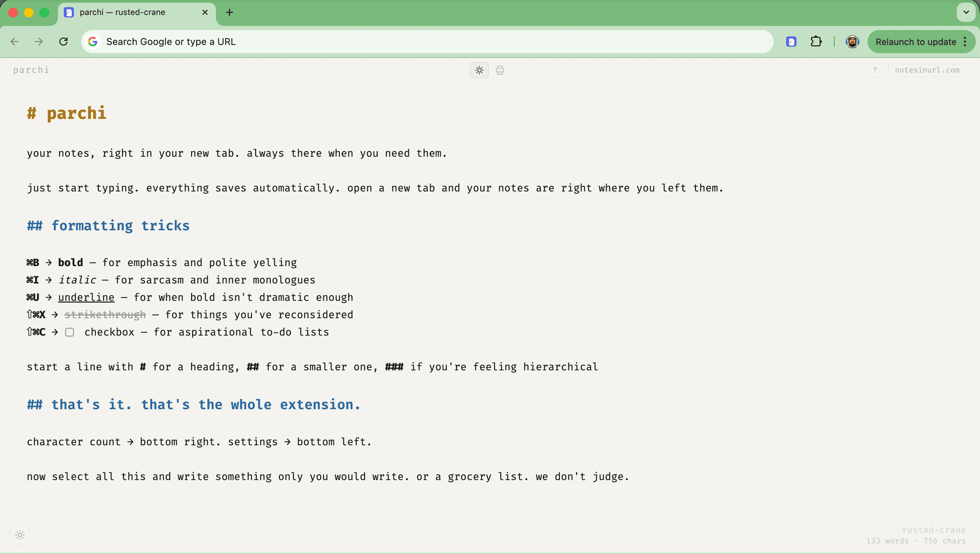Click the theme sun icon in bottom-left corner
980x554 pixels.
[20, 535]
